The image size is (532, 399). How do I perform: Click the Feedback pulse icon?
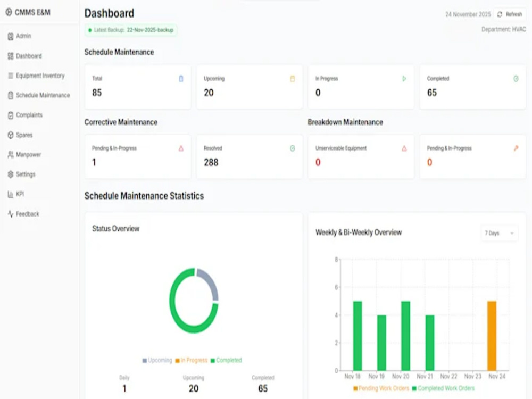(11, 214)
